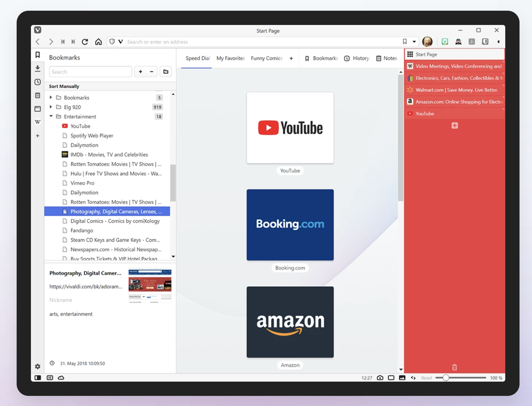This screenshot has width=532, height=406.
Task: Select the tracker blocker shield in the address bar
Action: point(111,42)
